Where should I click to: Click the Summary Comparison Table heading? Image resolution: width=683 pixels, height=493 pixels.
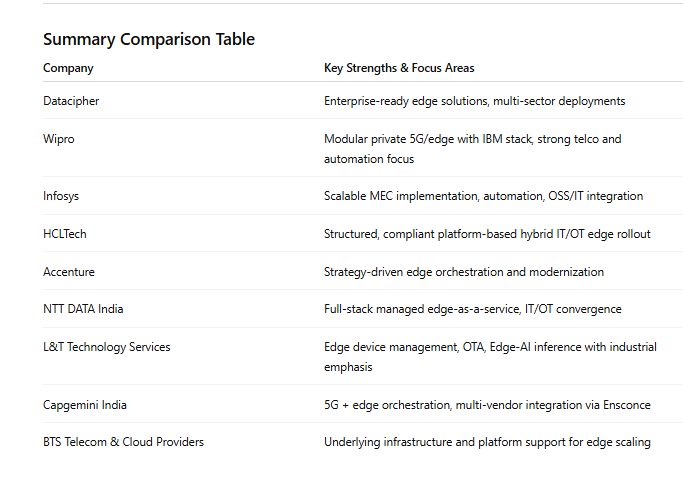pyautogui.click(x=149, y=40)
